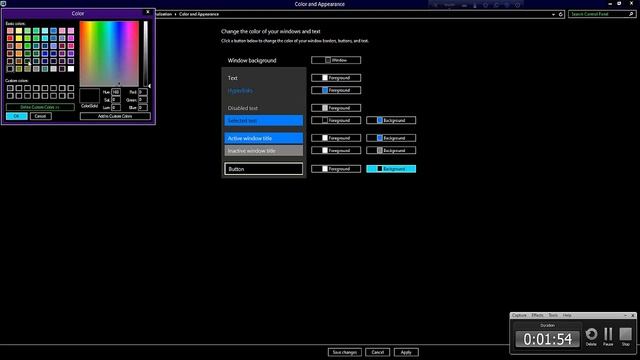
Task: Click Define Custom Colors button
Action: [40, 107]
